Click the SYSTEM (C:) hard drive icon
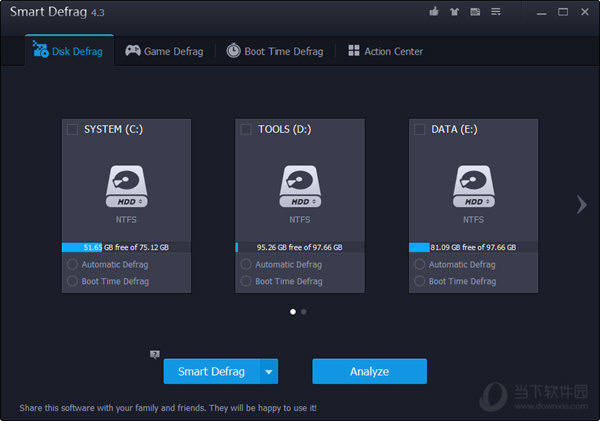 (x=126, y=186)
